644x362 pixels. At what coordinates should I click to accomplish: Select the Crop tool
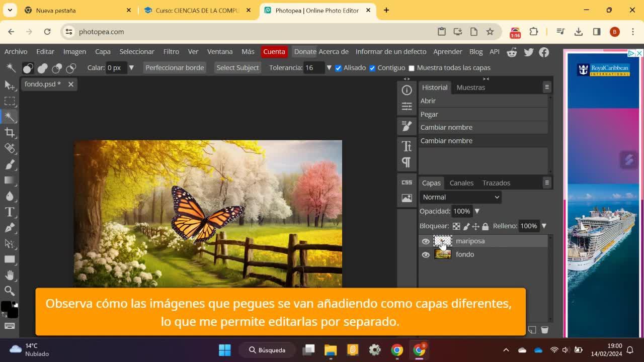tap(10, 133)
